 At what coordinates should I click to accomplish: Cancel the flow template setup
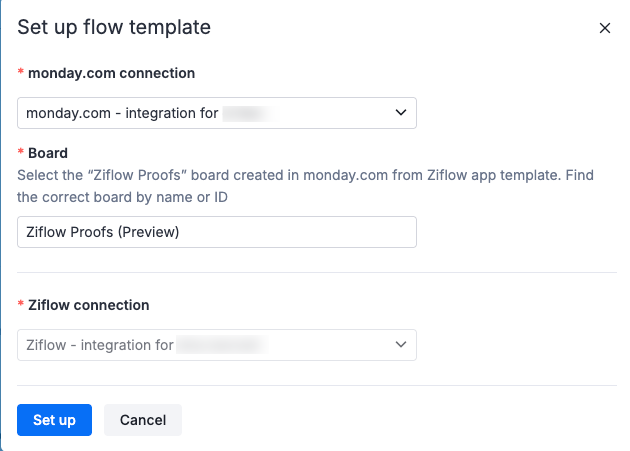(142, 420)
